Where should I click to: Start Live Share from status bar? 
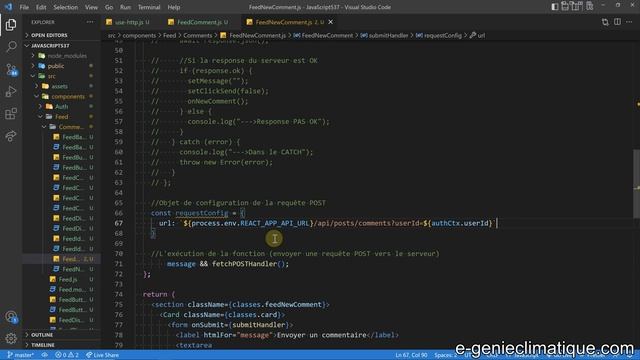pos(102,355)
